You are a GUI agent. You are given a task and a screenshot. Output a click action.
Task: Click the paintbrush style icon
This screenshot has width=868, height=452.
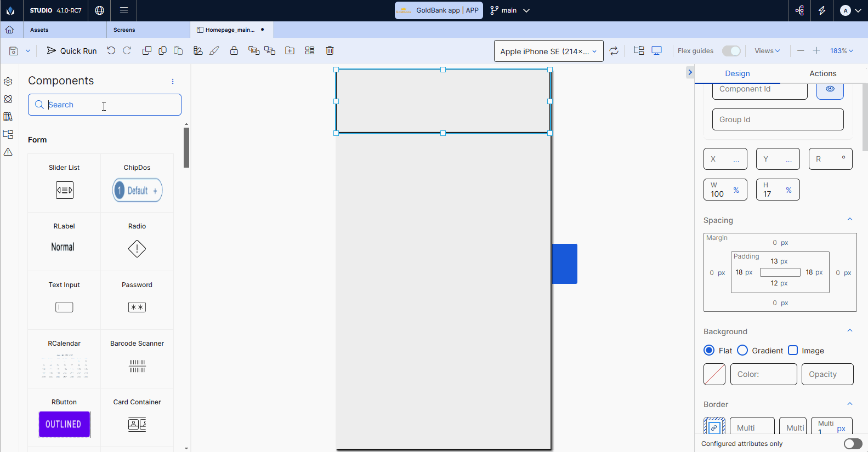coord(214,50)
